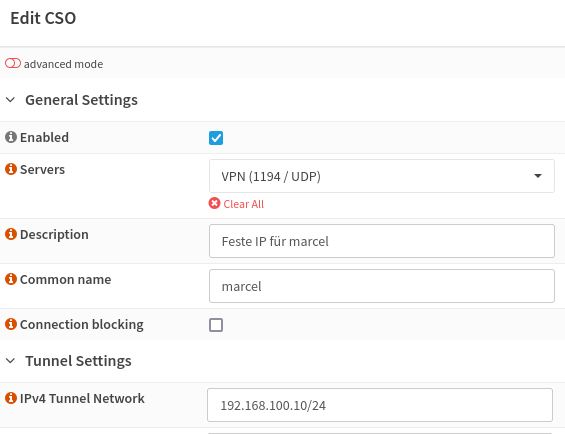
Task: Click the help icon next to Servers
Action: pos(11,169)
